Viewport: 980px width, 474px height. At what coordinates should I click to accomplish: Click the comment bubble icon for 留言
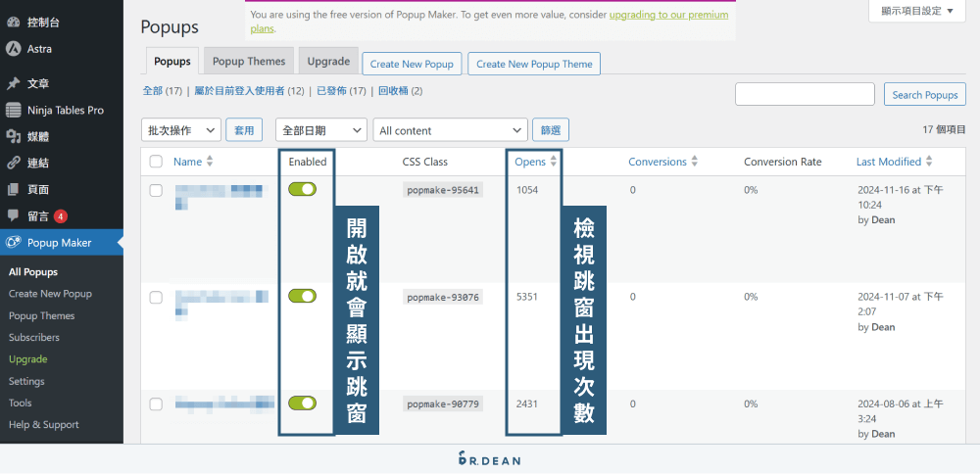click(x=13, y=216)
